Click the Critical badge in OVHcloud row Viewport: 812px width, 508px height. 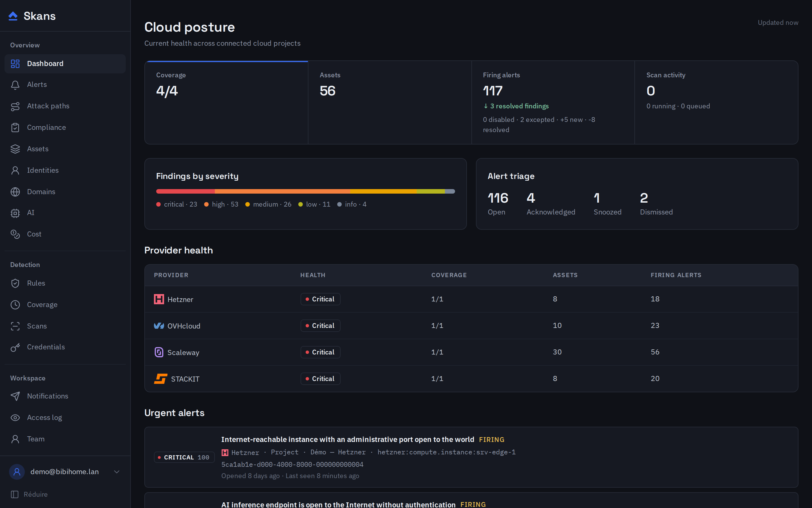pos(321,326)
